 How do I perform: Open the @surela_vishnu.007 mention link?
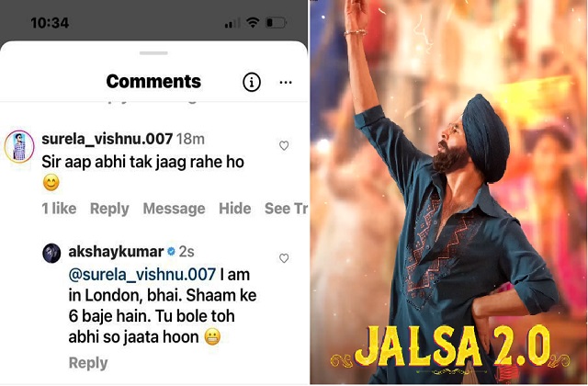[x=142, y=275]
